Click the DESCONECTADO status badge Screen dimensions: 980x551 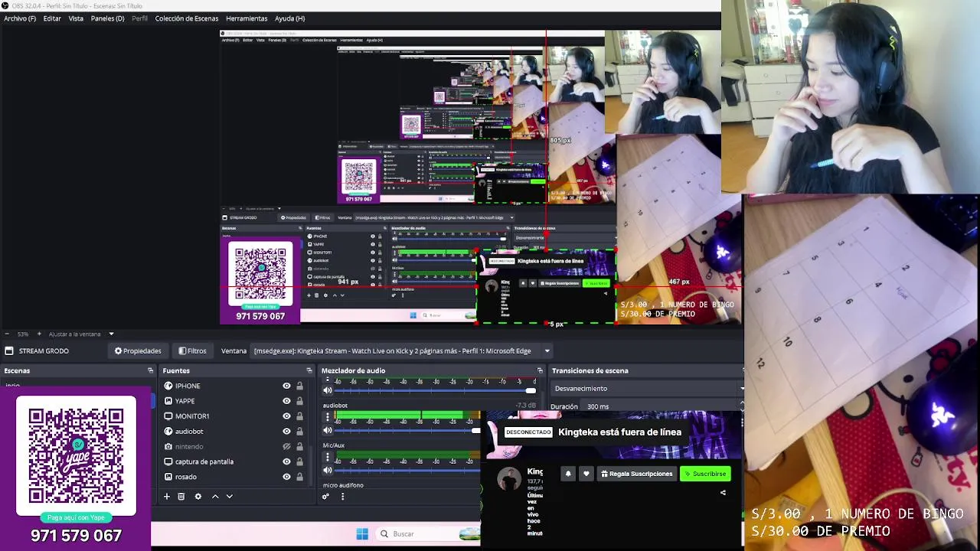pos(528,432)
